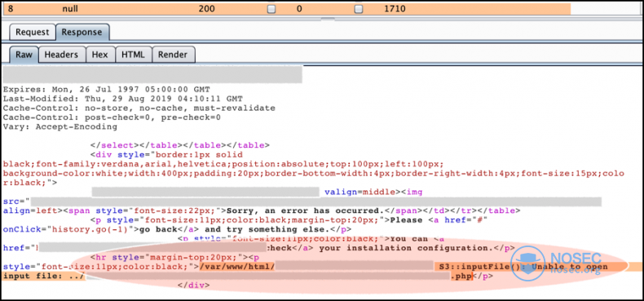The image size is (644, 301).
Task: Toggle the checkbox before length 1710
Action: click(359, 9)
